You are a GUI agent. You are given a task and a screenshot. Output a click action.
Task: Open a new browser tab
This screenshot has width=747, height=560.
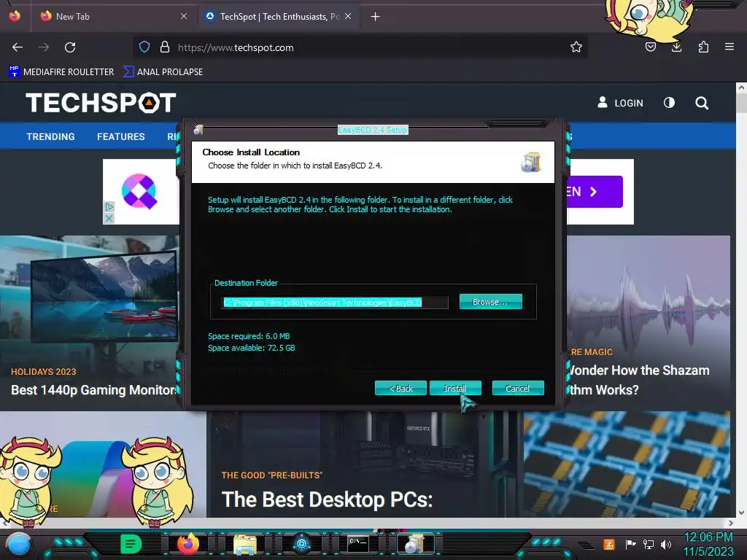[376, 17]
